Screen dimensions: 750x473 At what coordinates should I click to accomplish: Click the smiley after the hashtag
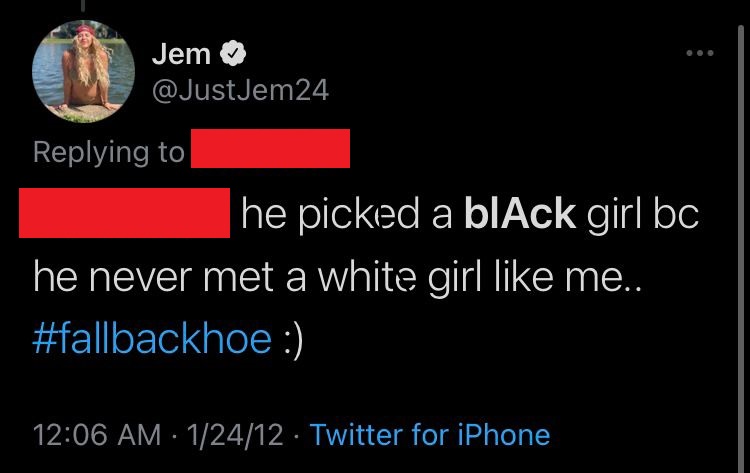[x=293, y=341]
